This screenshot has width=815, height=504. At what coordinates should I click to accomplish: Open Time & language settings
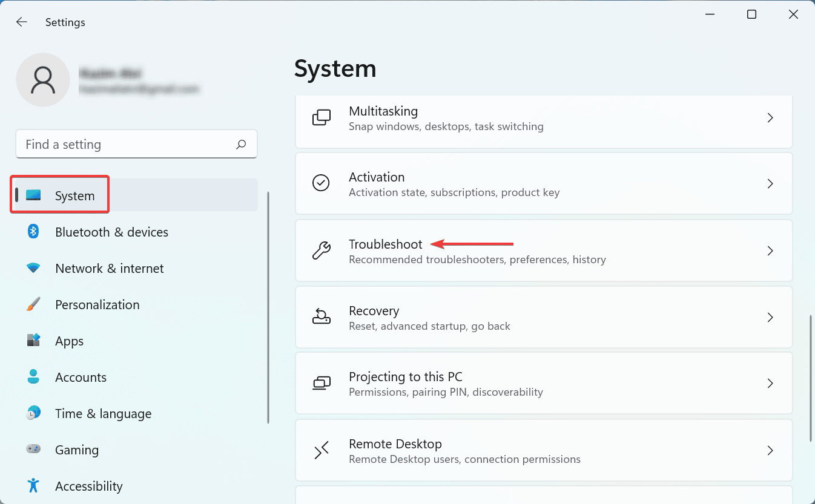pyautogui.click(x=137, y=413)
